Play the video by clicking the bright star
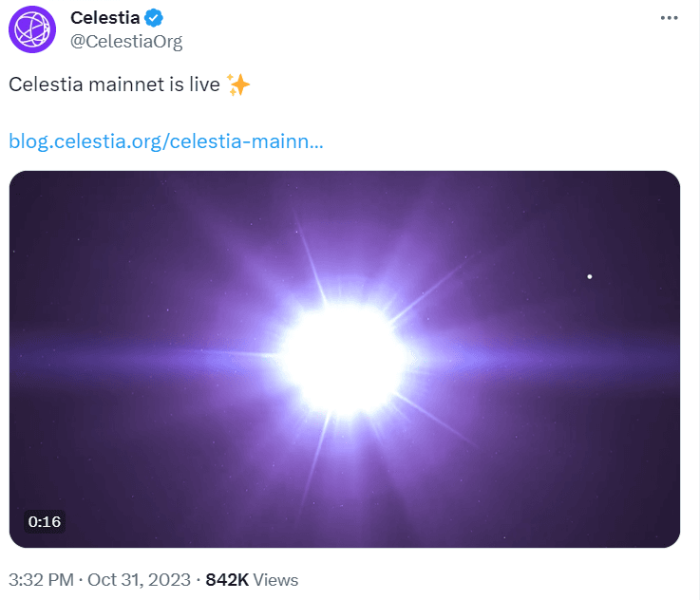 coord(344,358)
